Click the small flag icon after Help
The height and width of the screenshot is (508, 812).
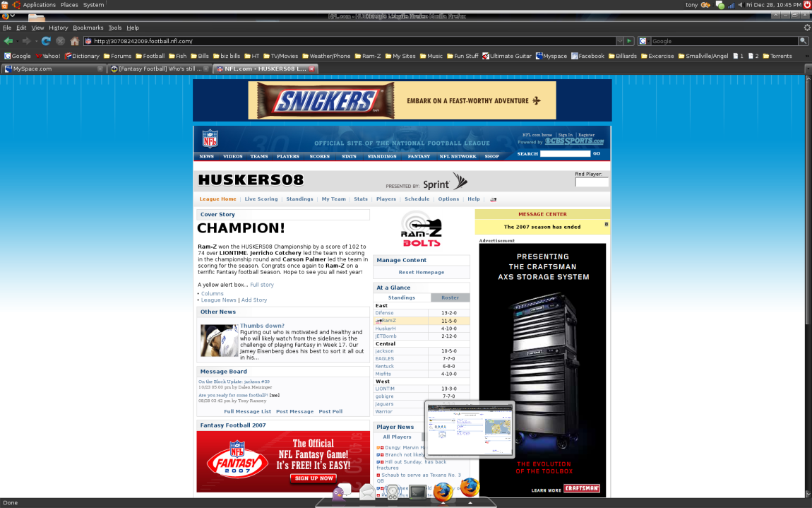[493, 199]
